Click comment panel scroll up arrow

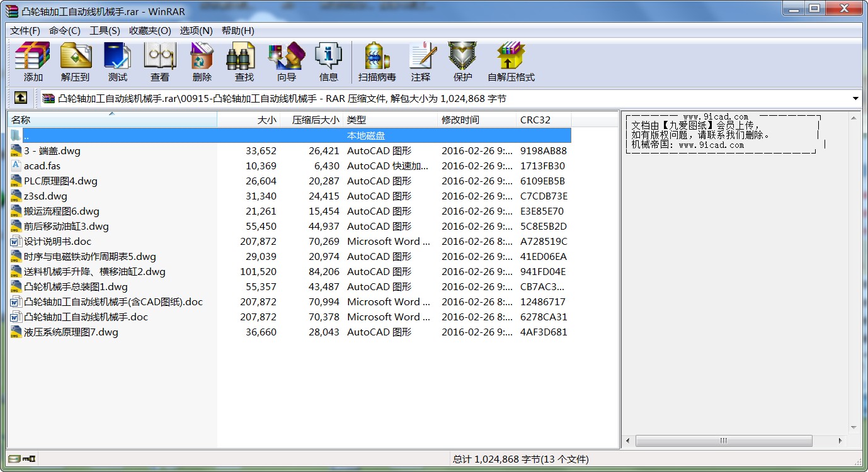(855, 118)
